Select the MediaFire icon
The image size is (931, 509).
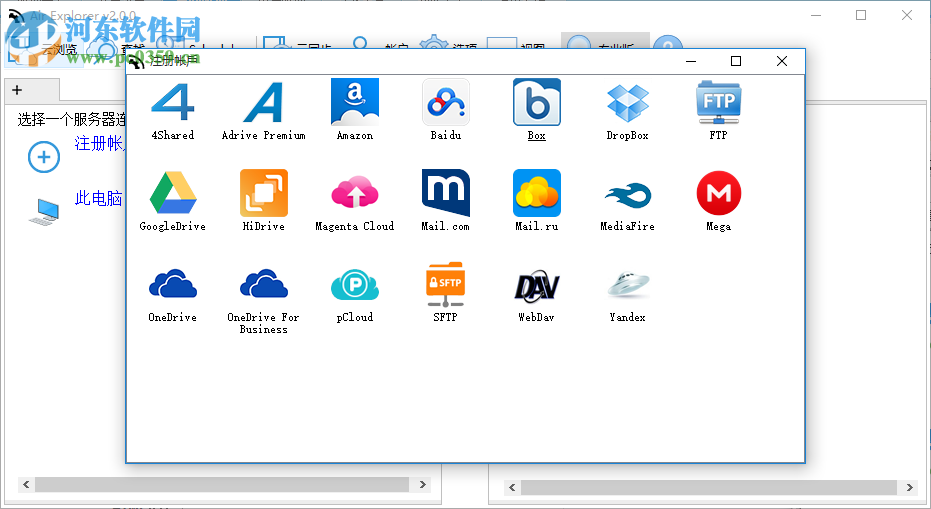[x=628, y=195]
